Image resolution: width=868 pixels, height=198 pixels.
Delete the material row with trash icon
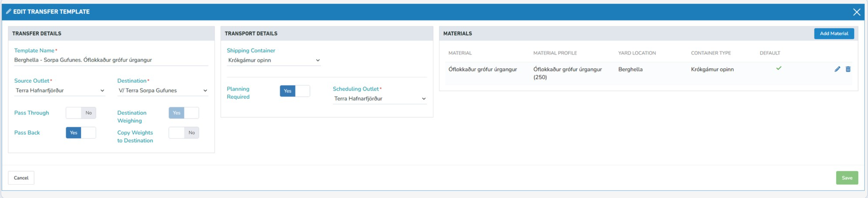pyautogui.click(x=848, y=69)
